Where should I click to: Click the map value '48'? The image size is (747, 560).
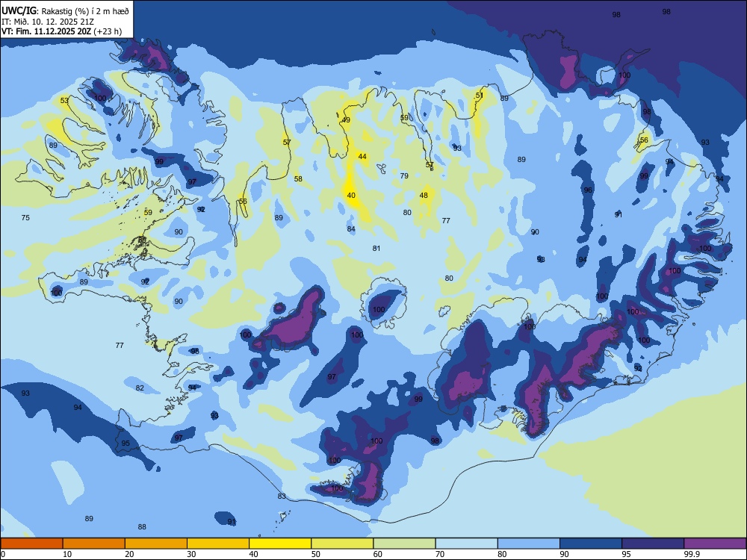pyautogui.click(x=424, y=195)
